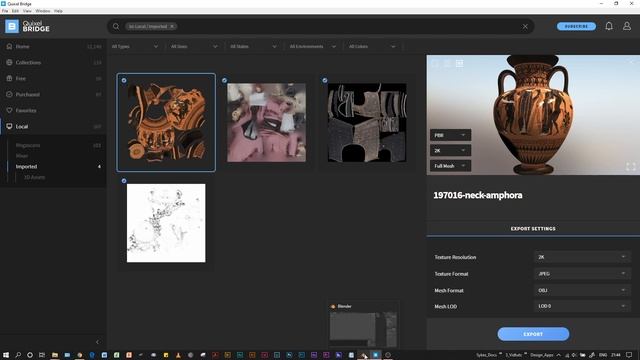
Task: Open the View menu
Action: (x=27, y=11)
